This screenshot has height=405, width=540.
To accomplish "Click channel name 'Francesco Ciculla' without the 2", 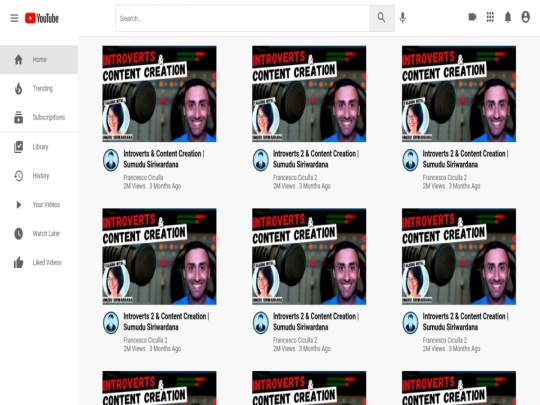I will click(x=143, y=177).
